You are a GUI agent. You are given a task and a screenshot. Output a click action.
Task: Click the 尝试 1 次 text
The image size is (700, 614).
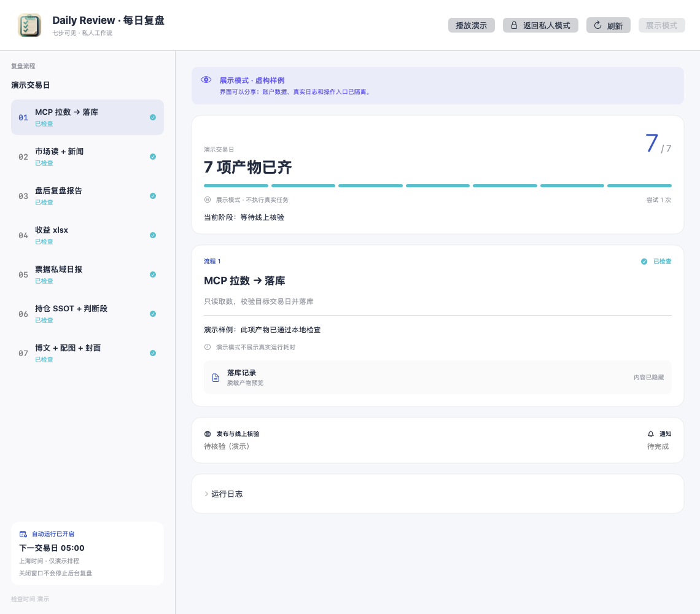coord(658,200)
